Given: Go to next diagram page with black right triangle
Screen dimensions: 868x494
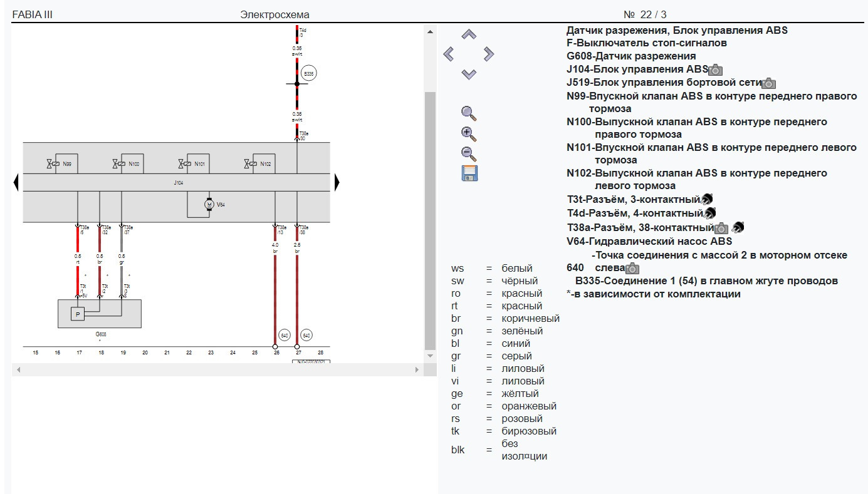Looking at the screenshot, I should pos(337,182).
